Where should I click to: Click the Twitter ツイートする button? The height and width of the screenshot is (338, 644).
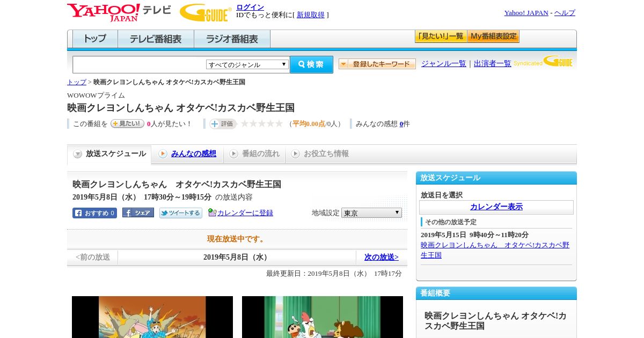[181, 213]
